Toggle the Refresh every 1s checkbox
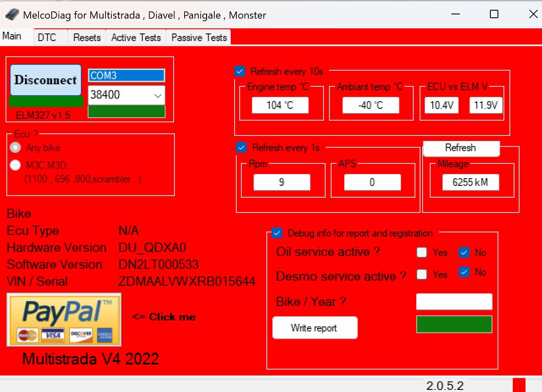 tap(241, 147)
